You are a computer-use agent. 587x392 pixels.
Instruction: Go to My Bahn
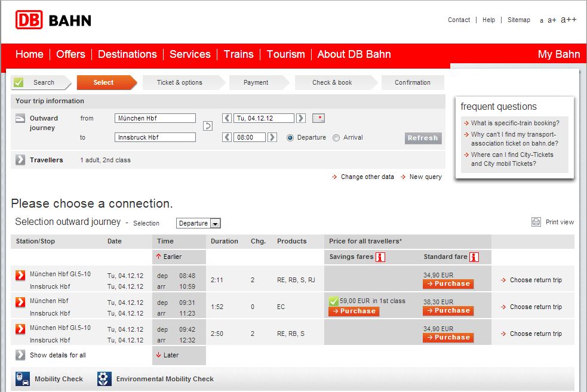coord(559,54)
